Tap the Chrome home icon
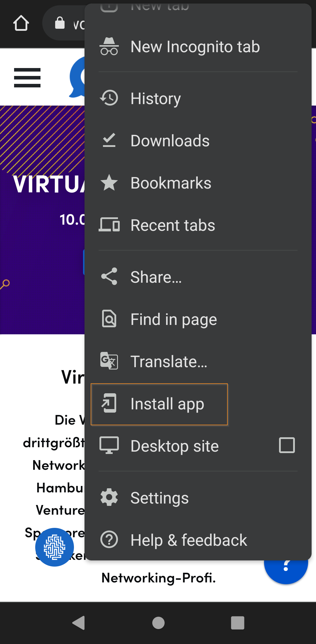Viewport: 316px width, 644px height. coord(21,23)
